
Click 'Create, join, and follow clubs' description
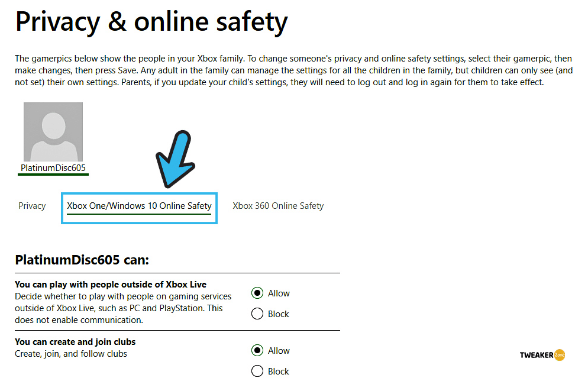click(x=71, y=354)
